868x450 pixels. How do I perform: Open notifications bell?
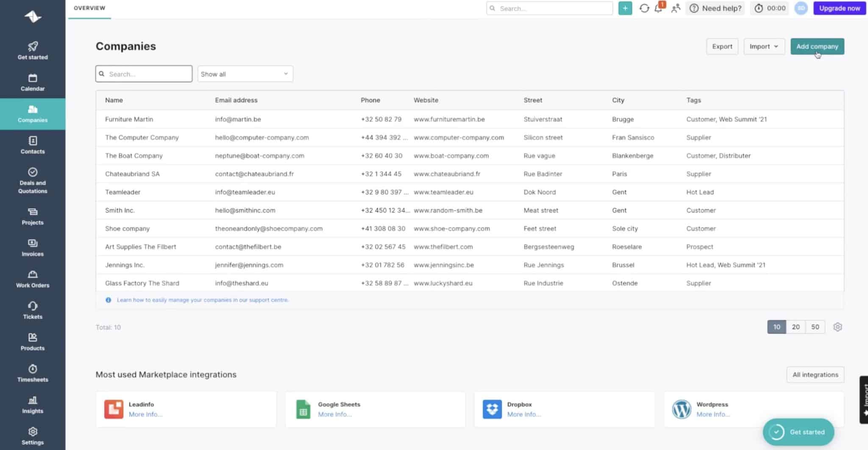659,8
